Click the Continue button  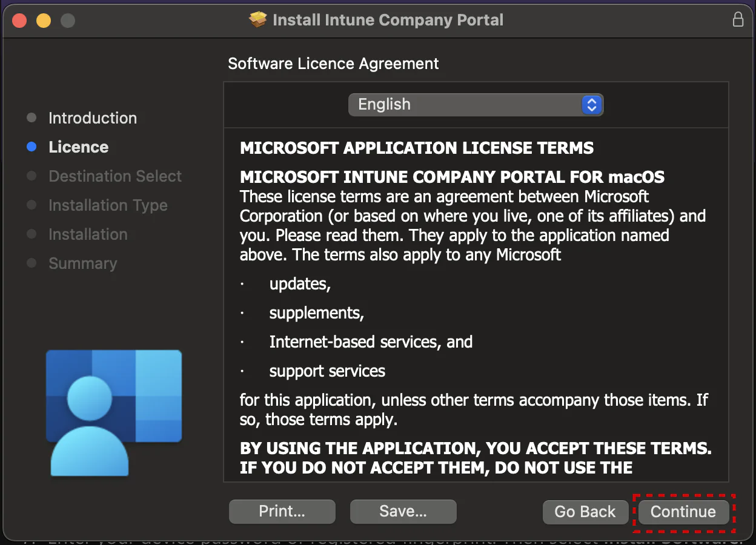click(x=683, y=512)
